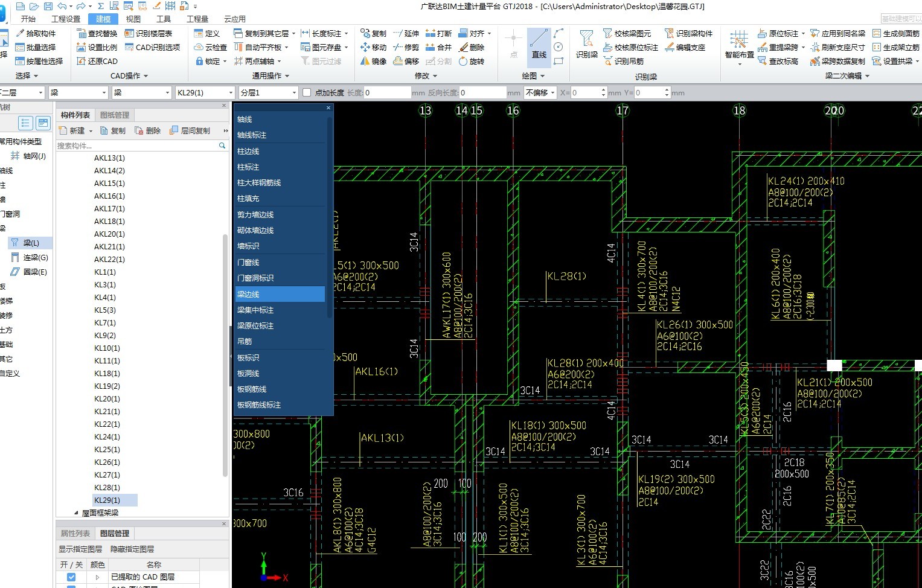922x588 pixels.
Task: Switch to the 建模 ribbon tab
Action: tap(103, 19)
